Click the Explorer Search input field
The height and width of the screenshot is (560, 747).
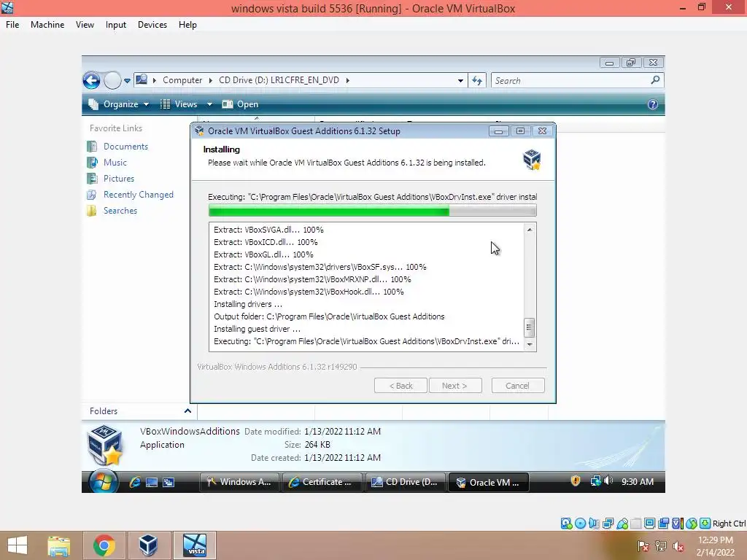tap(570, 80)
